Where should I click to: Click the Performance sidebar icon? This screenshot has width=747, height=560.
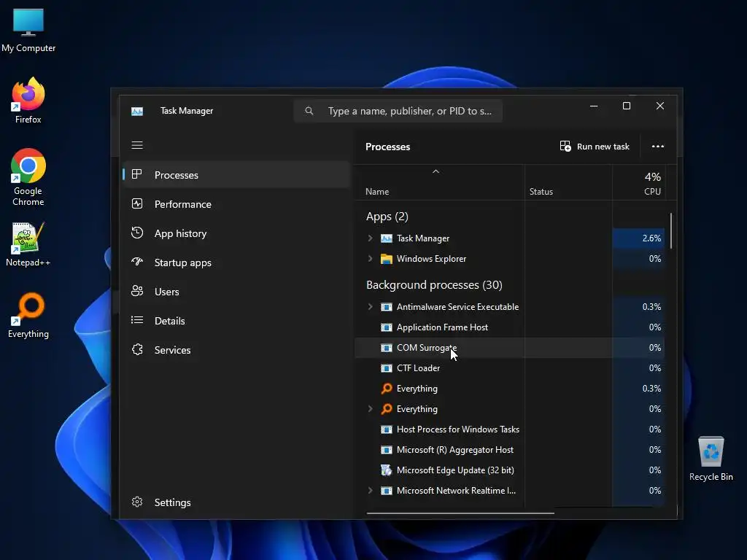click(x=137, y=204)
